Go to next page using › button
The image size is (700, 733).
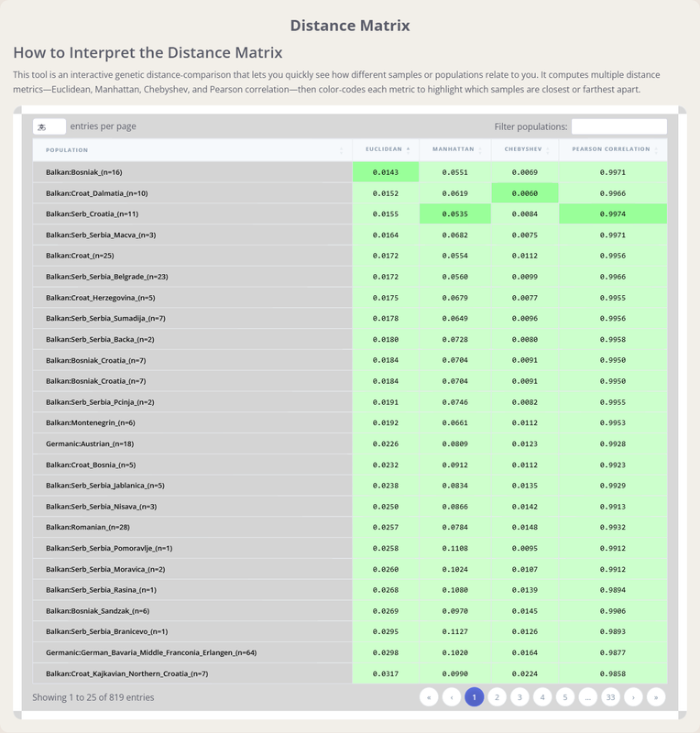click(x=633, y=697)
